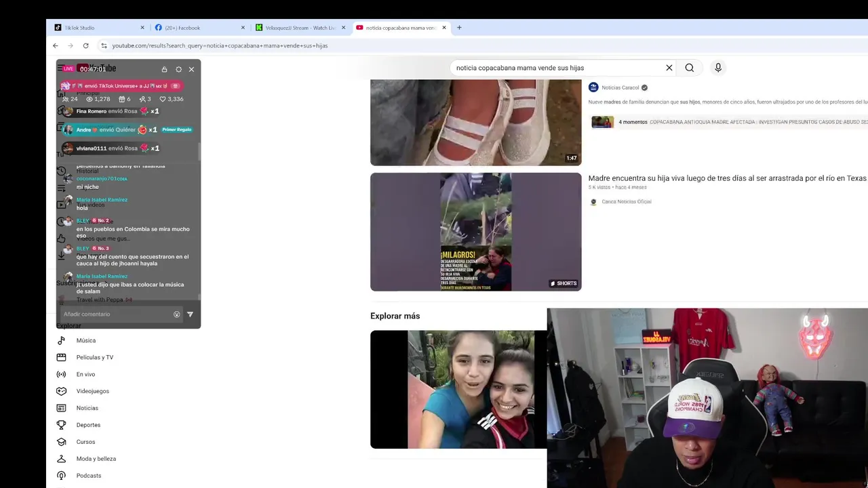Click Fina Romero's Rosa gift message
The width and height of the screenshot is (868, 488).
pyautogui.click(x=111, y=111)
